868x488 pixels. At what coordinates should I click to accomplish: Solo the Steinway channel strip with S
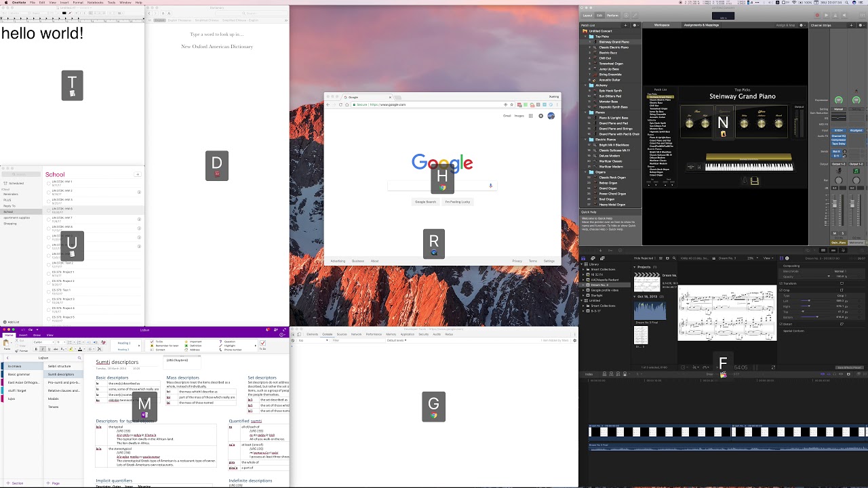(842, 233)
